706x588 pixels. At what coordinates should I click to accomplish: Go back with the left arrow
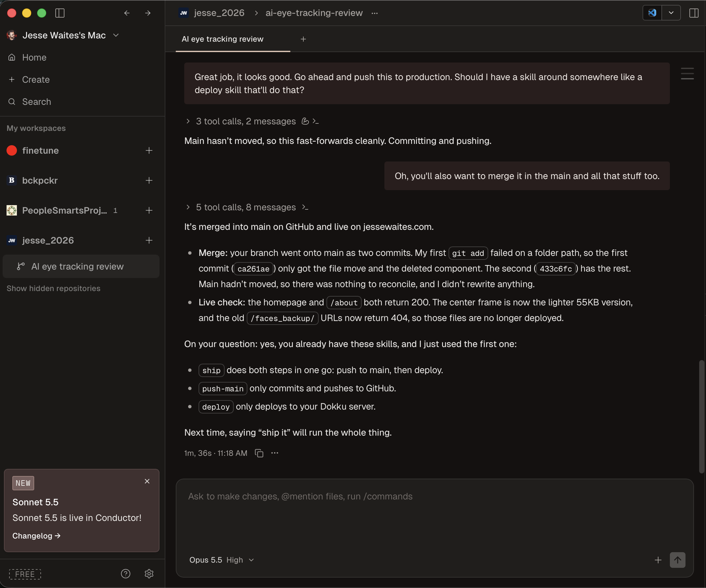127,13
